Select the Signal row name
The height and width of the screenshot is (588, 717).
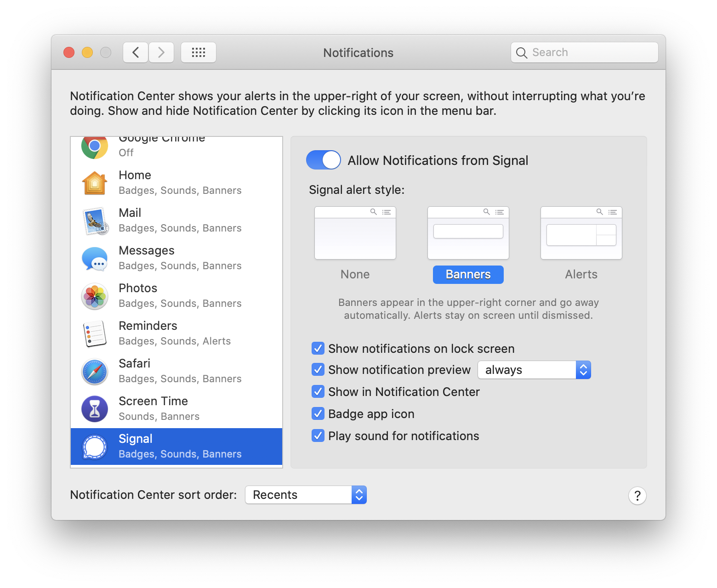click(136, 439)
